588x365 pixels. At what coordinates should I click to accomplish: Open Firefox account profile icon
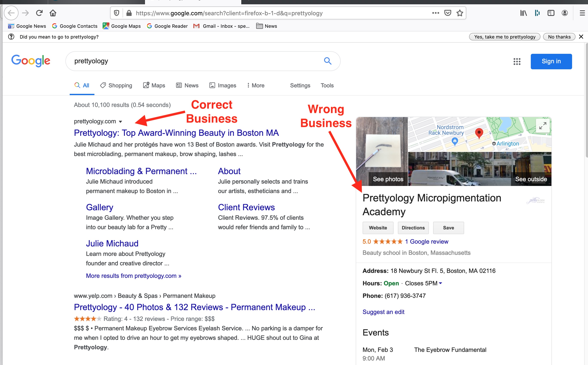coord(564,13)
